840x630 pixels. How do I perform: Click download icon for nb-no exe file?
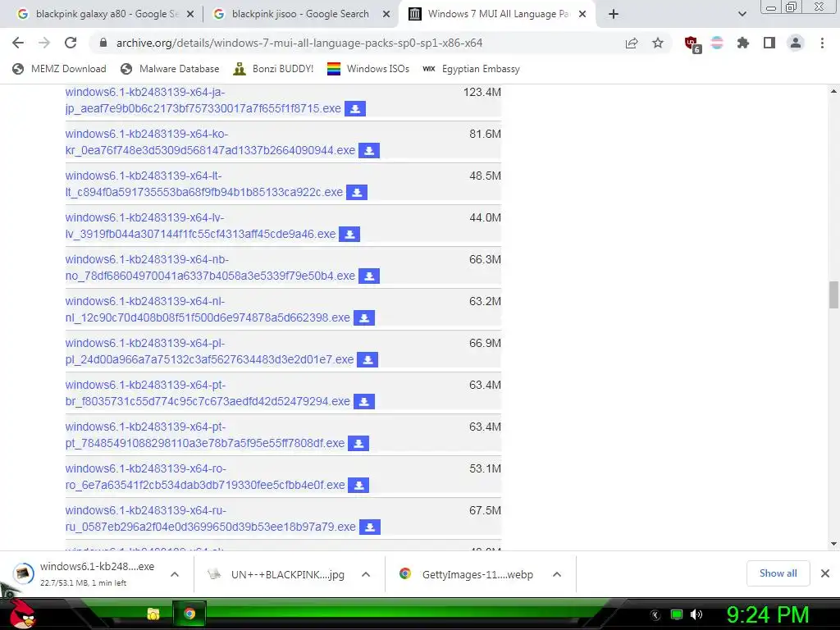[x=369, y=276]
